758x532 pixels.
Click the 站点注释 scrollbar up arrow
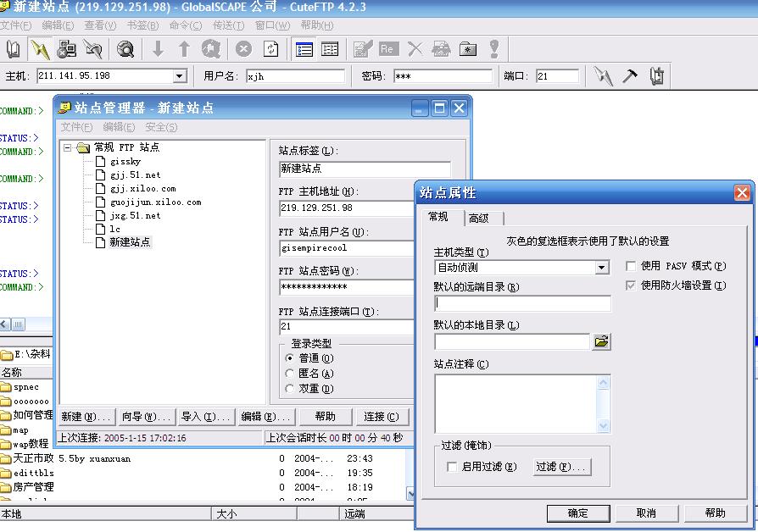pyautogui.click(x=604, y=383)
